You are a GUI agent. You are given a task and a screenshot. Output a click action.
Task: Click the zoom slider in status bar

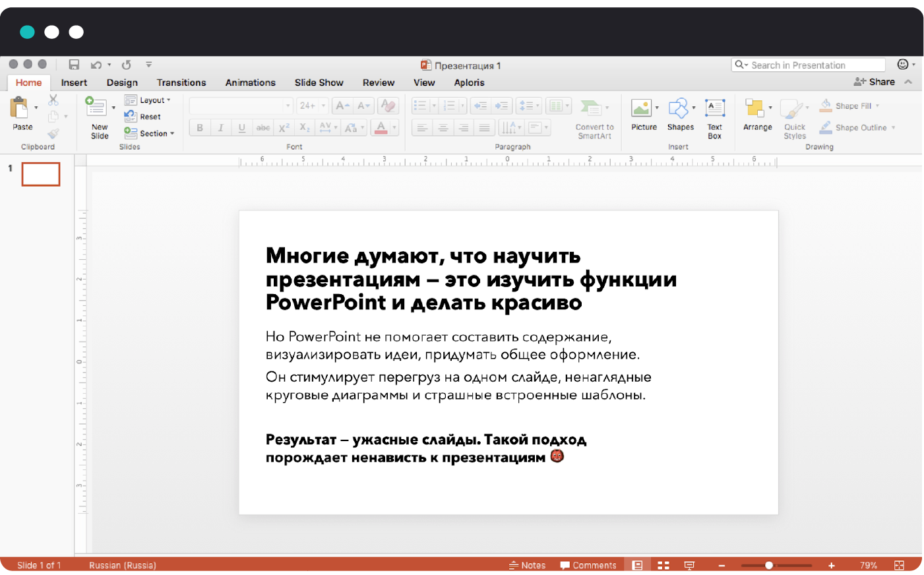pos(769,565)
